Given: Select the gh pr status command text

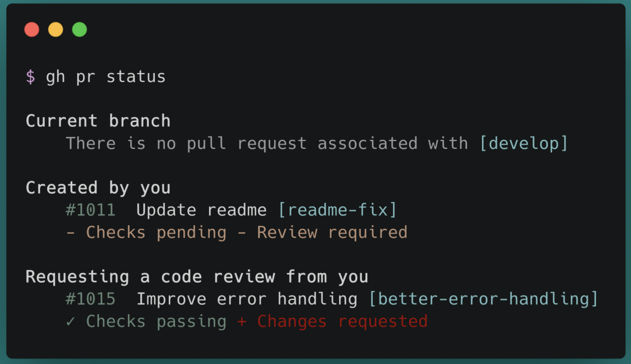Looking at the screenshot, I should [x=106, y=77].
